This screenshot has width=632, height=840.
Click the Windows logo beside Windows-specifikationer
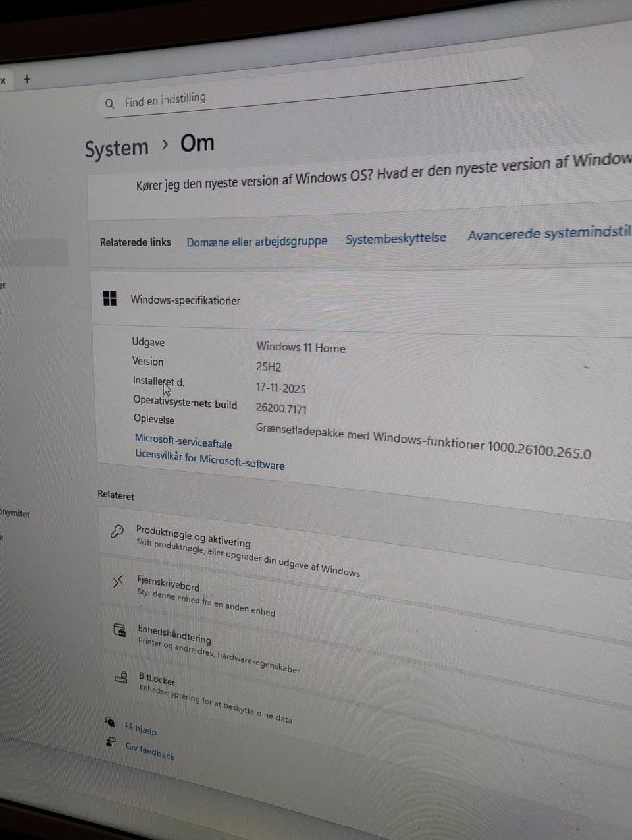click(x=110, y=298)
